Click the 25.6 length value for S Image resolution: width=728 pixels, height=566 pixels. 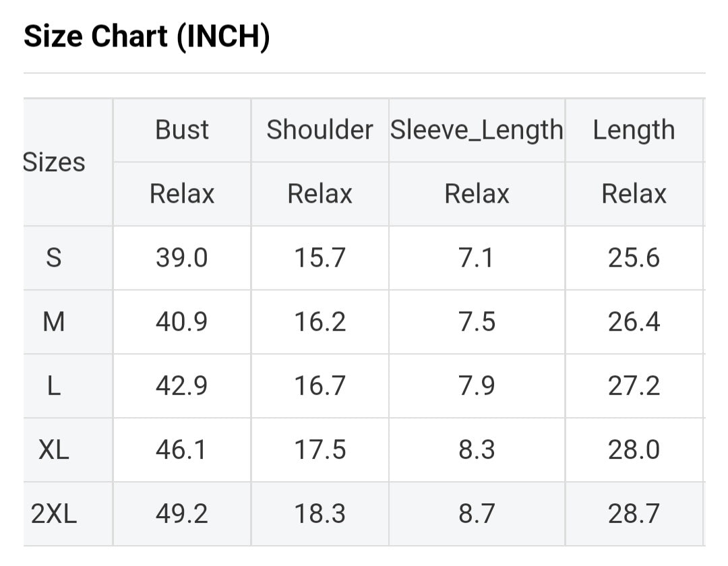point(634,258)
